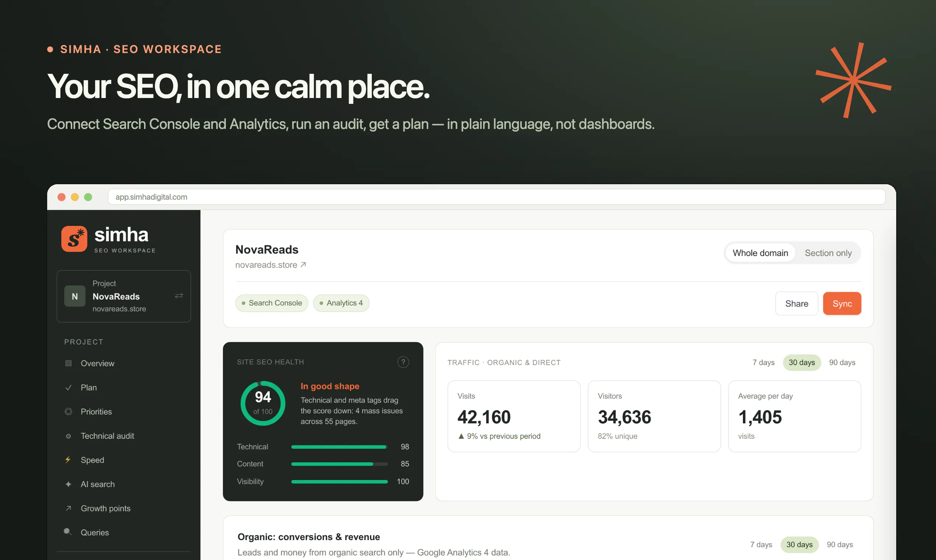Click the Share button
The width and height of the screenshot is (936, 560).
[x=796, y=304]
